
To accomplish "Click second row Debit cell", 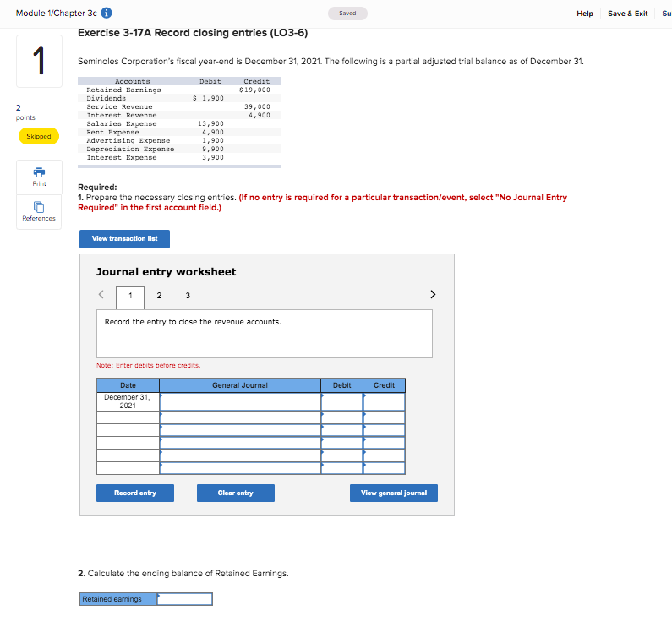I will (x=342, y=417).
